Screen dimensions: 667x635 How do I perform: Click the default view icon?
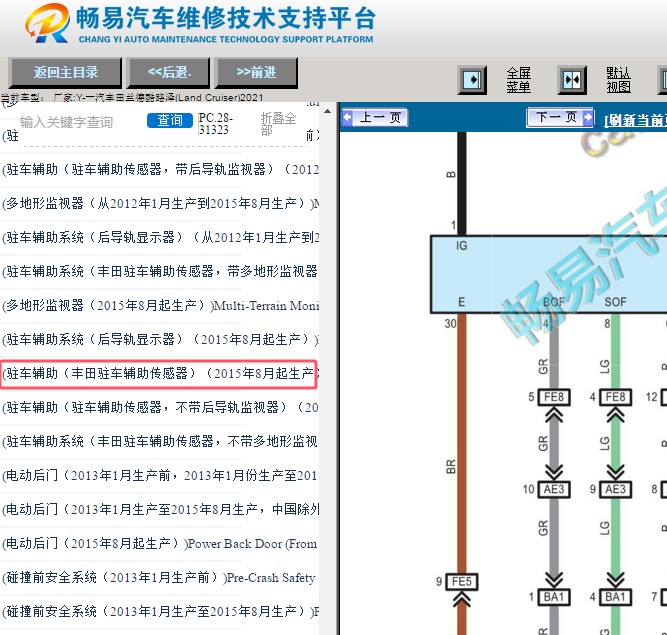[572, 80]
